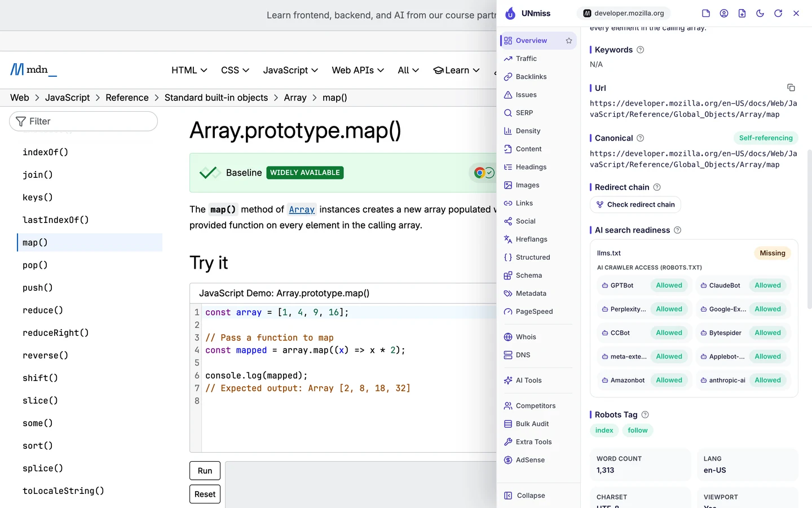Open the SERP section
This screenshot has height=508, width=812.
coord(538,113)
